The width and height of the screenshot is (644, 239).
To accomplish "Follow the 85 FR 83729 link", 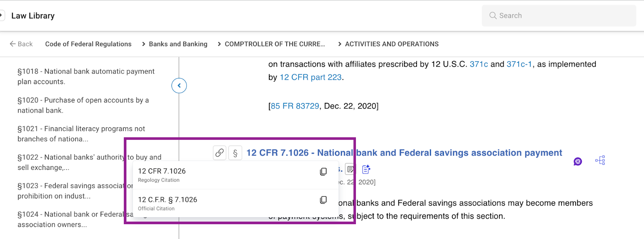I will (x=295, y=106).
